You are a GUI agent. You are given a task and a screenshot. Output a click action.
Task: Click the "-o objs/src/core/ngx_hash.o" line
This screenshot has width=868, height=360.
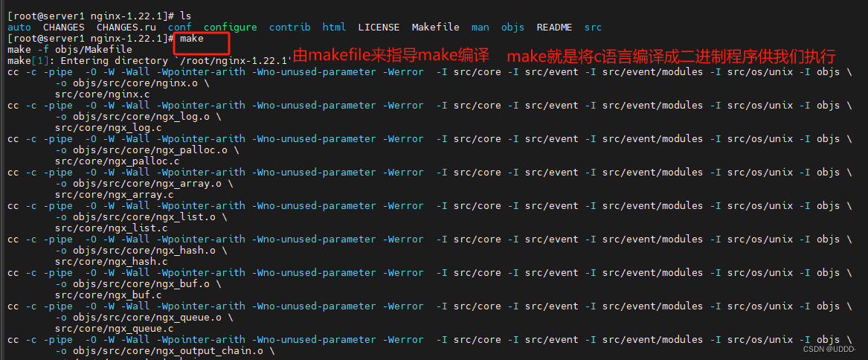[141, 251]
